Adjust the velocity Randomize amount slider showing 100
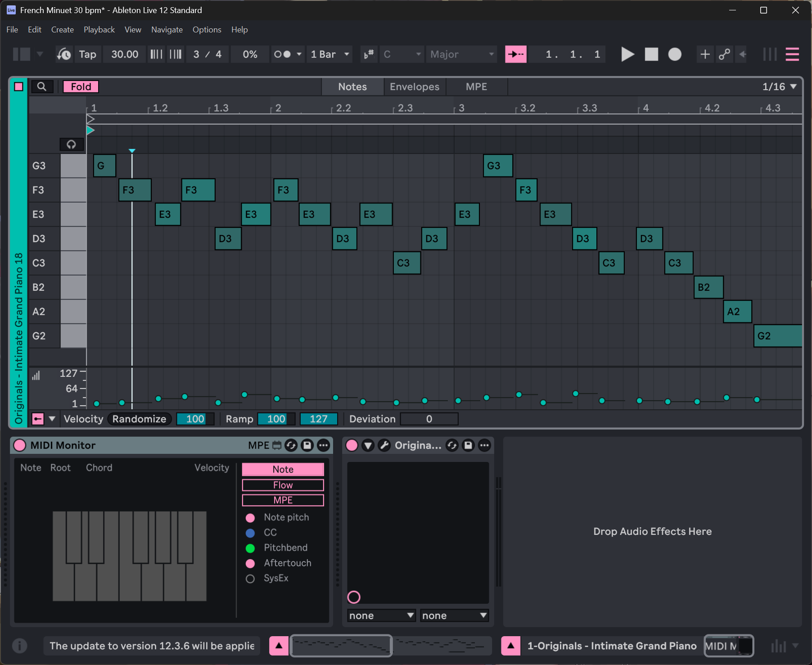 (195, 419)
